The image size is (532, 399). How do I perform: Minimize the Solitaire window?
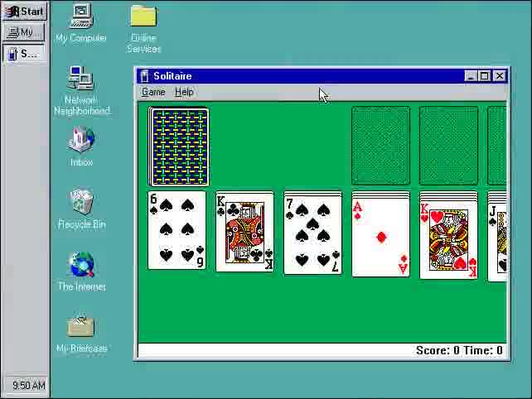[471, 76]
